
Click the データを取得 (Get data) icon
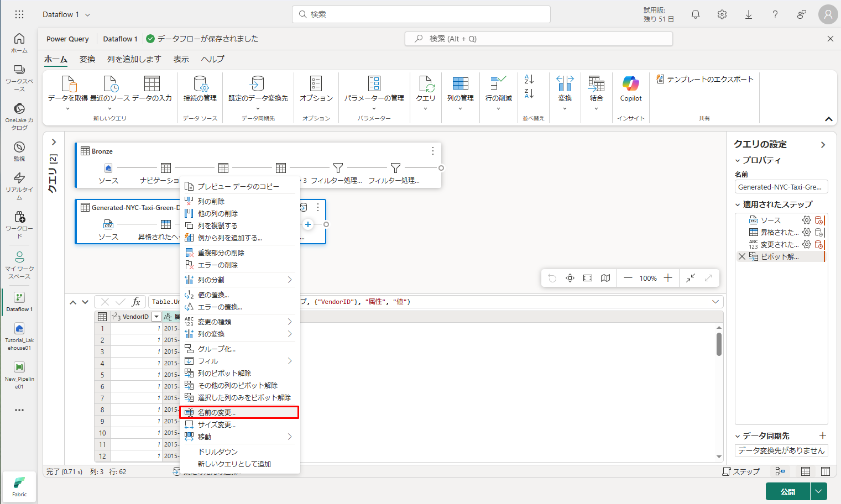click(x=68, y=85)
